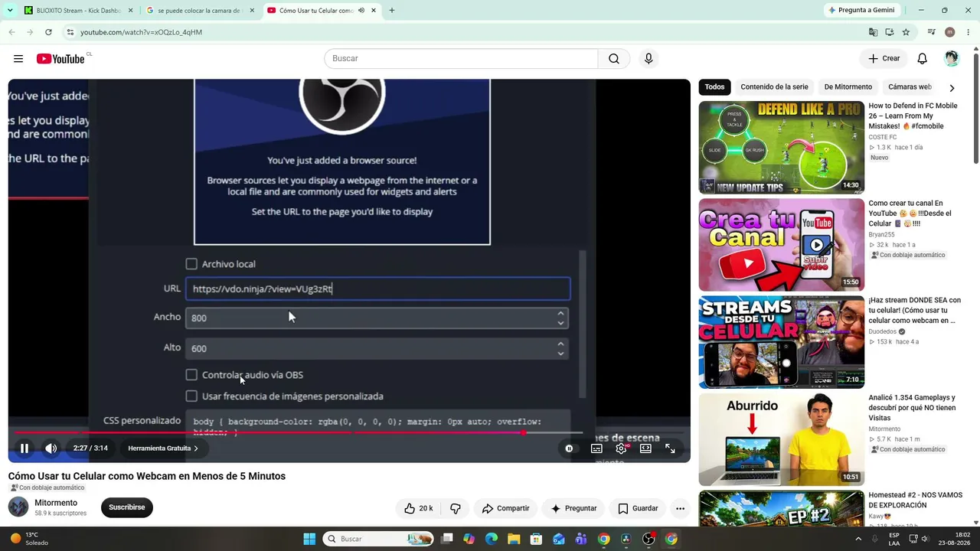Viewport: 980px width, 551px height.
Task: Open the How to Defend in FC Mobile thumbnail
Action: (x=782, y=148)
